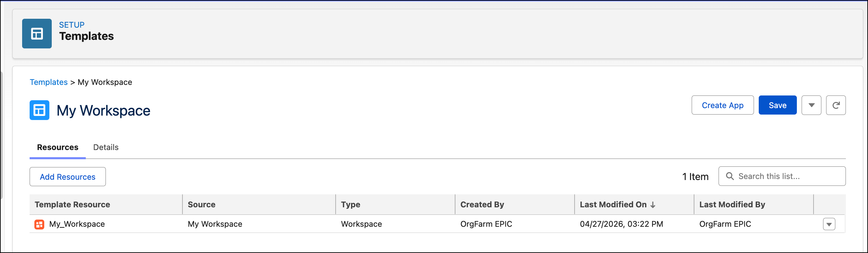868x253 pixels.
Task: Click OrgFarm EPIC in Last Modified By
Action: [725, 224]
